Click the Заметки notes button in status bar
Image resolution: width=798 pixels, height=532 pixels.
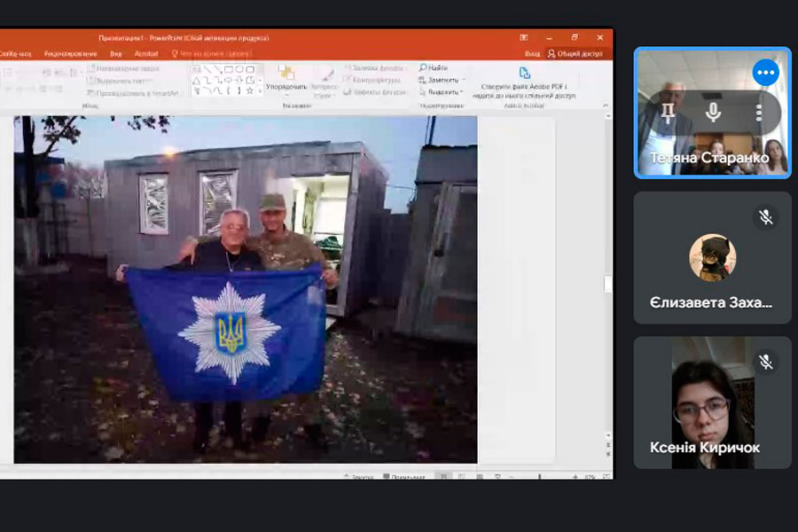(x=360, y=477)
